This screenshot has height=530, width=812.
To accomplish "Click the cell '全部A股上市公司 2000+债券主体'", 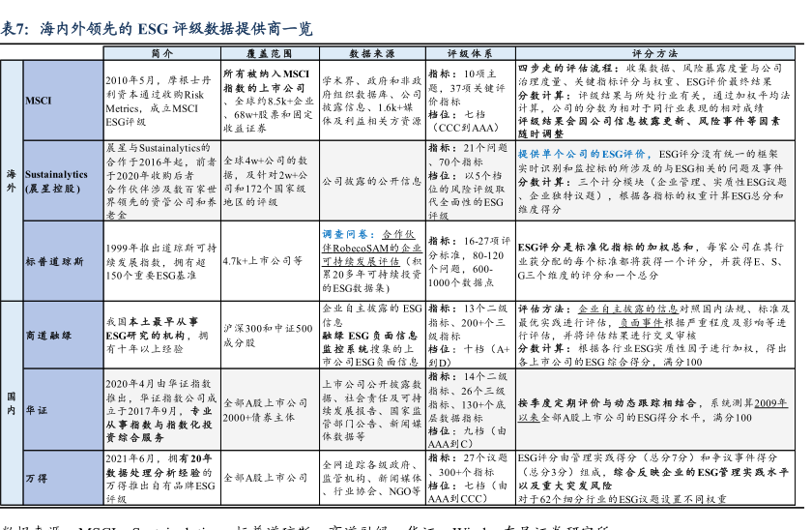I will point(270,410).
